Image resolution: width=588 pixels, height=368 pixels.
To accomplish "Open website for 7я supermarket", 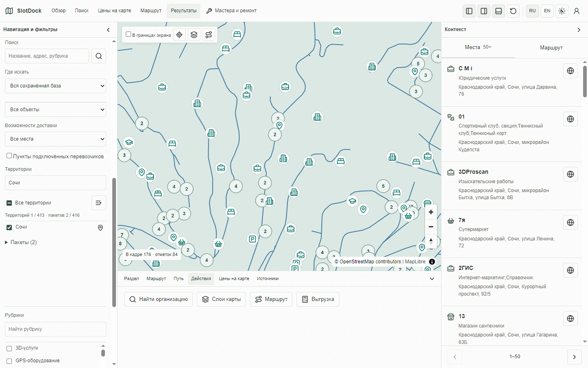I will [x=570, y=222].
